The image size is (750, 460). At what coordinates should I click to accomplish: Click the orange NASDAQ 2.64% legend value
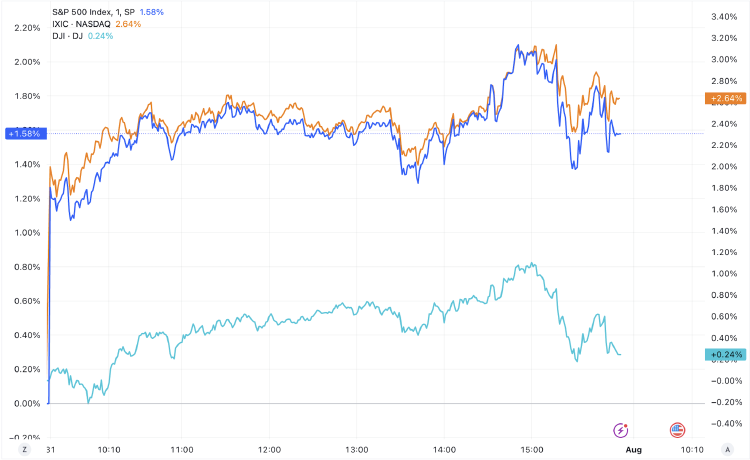click(x=128, y=24)
